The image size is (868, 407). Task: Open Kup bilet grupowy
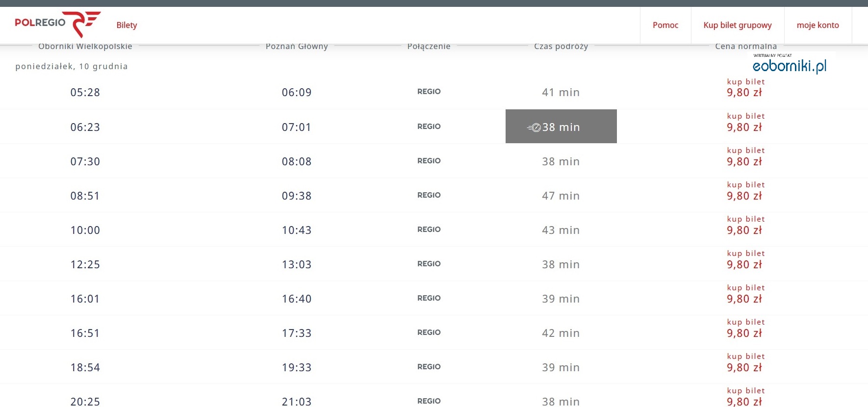(x=738, y=25)
